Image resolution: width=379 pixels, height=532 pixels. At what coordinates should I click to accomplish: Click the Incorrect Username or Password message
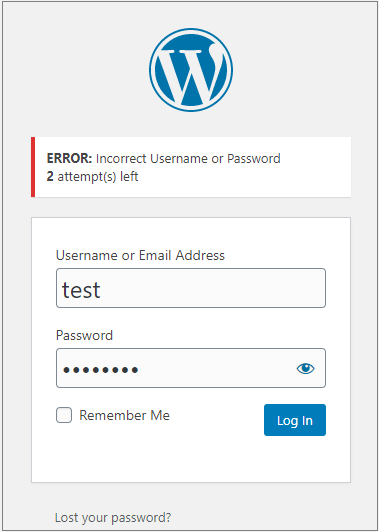(188, 158)
